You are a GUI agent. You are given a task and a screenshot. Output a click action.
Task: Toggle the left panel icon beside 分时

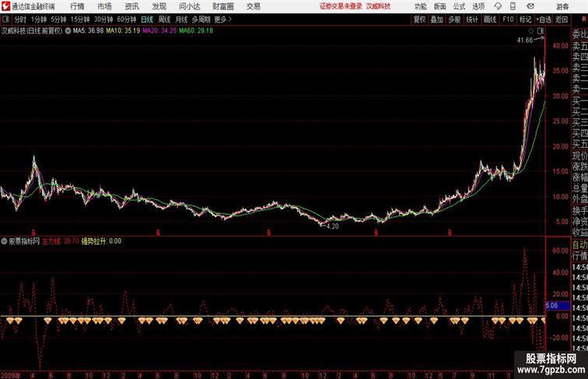[x=5, y=19]
